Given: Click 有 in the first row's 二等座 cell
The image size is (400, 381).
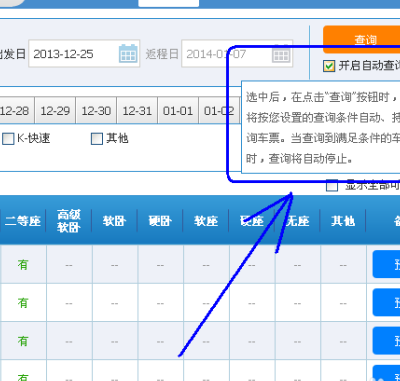Looking at the screenshot, I should [x=23, y=265].
